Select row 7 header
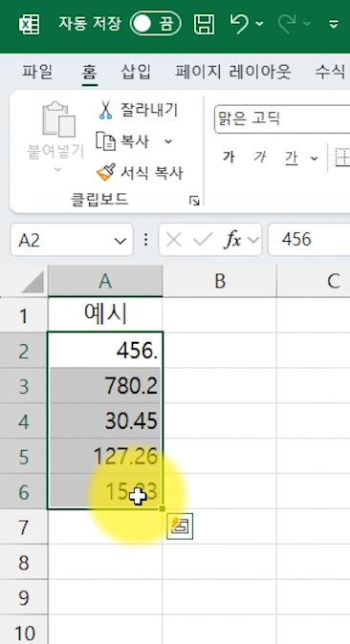 pyautogui.click(x=24, y=526)
